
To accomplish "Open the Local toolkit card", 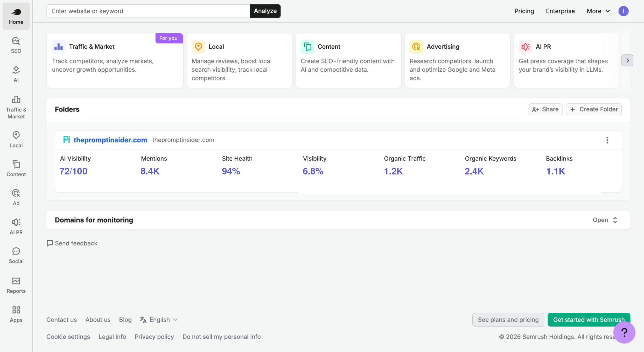I will pos(239,60).
